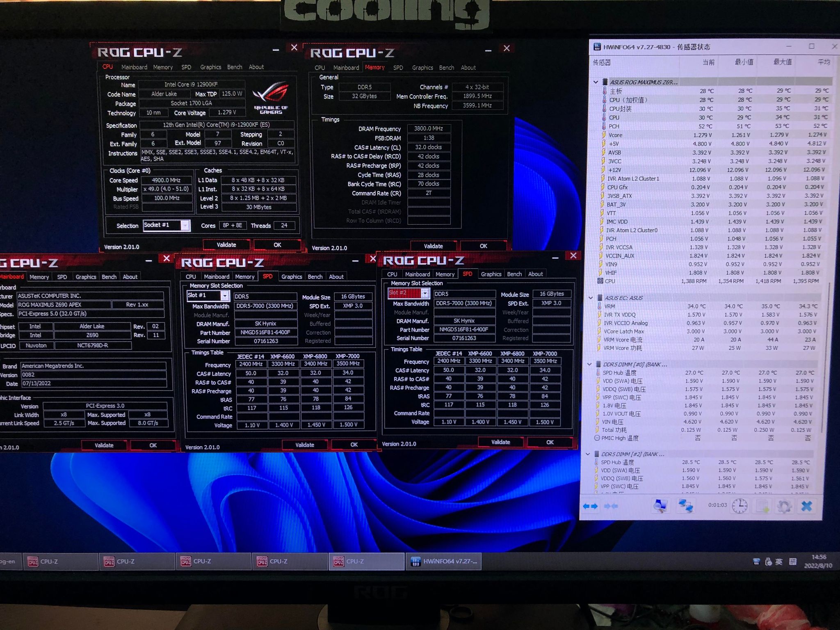840x630 pixels.
Task: Click the 'ROG MAXIMUS Z690 APEX' model field
Action: pyautogui.click(x=64, y=305)
